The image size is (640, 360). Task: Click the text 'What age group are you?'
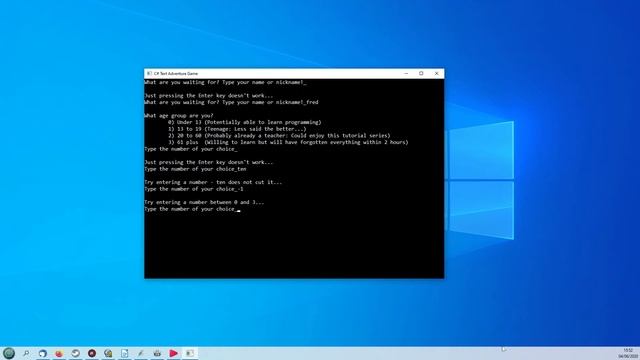(x=179, y=116)
